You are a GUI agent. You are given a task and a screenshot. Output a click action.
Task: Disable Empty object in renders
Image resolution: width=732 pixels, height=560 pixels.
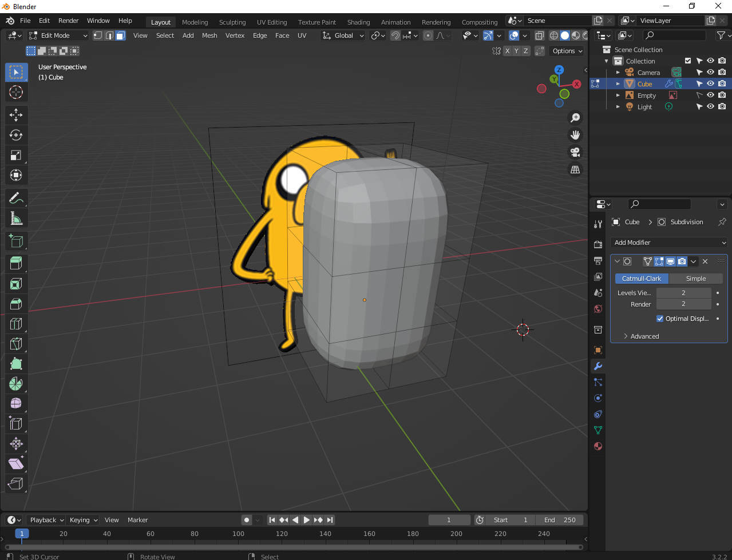[722, 95]
